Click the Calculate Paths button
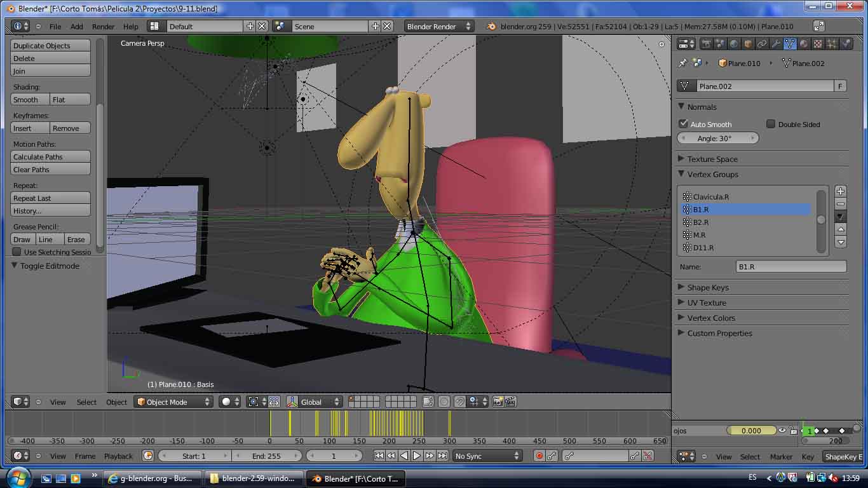Screen dimensions: 868x488 tap(50, 156)
